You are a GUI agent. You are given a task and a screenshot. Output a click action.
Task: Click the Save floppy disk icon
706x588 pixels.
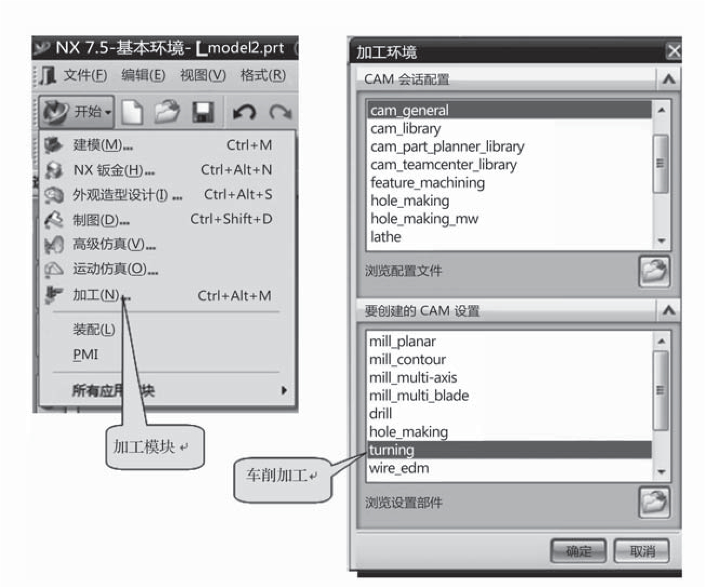click(203, 112)
